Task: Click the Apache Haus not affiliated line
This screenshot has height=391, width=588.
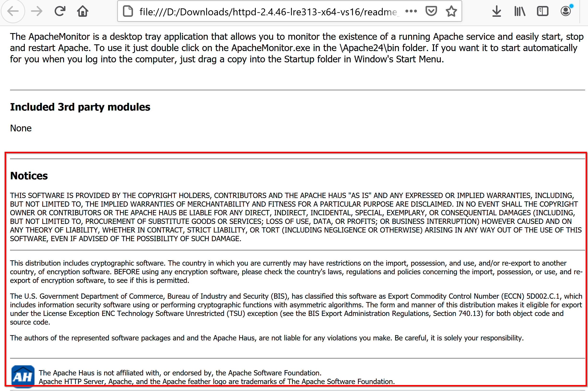Action: pos(180,373)
